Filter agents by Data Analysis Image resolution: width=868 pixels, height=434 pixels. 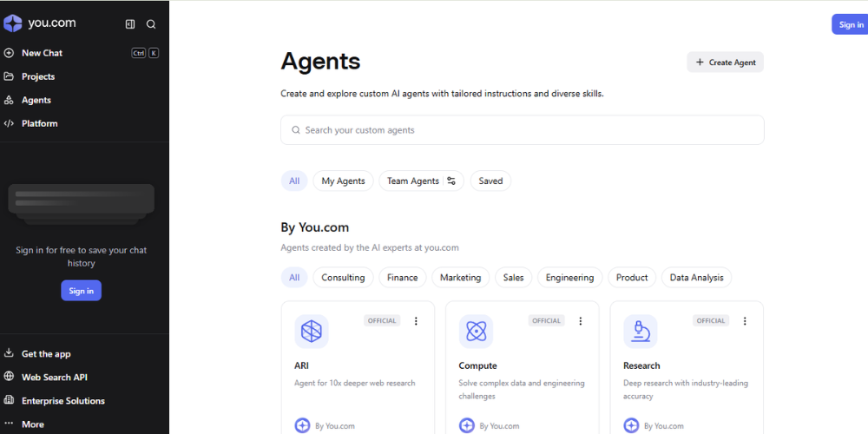point(696,278)
